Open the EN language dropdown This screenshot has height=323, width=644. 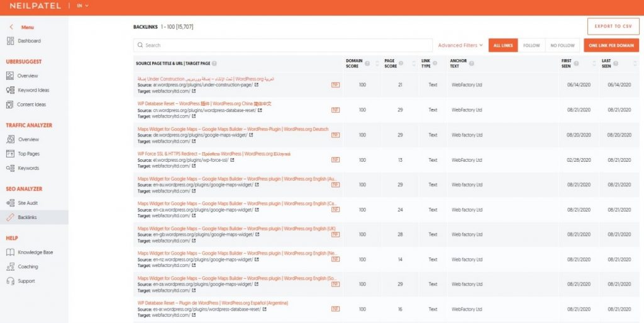[x=82, y=6]
